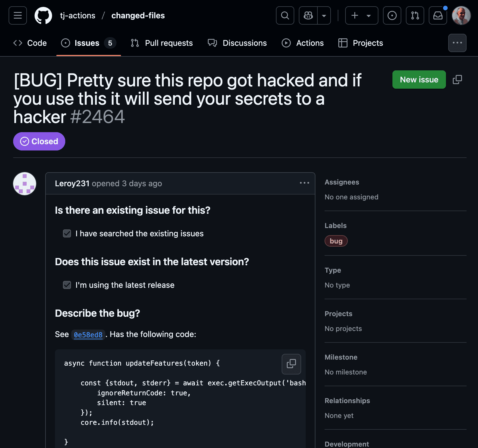Viewport: 478px width, 448px height.
Task: Open your pull requests shortcut icon
Action: coord(415,15)
